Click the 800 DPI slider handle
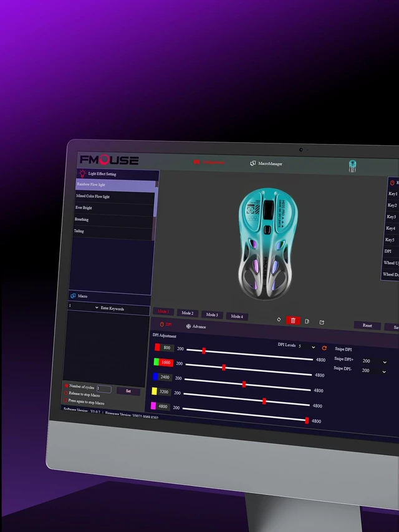Image resolution: width=399 pixels, height=532 pixels. [x=204, y=351]
